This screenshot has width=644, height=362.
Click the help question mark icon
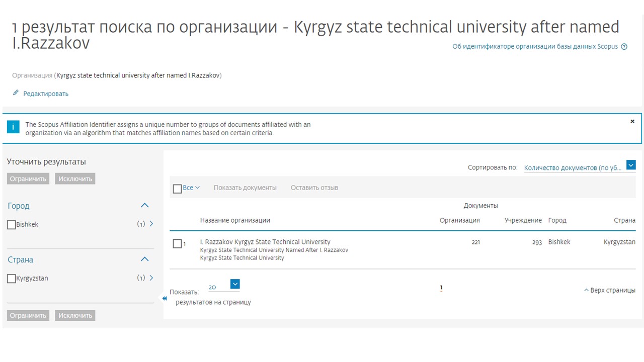pos(624,47)
